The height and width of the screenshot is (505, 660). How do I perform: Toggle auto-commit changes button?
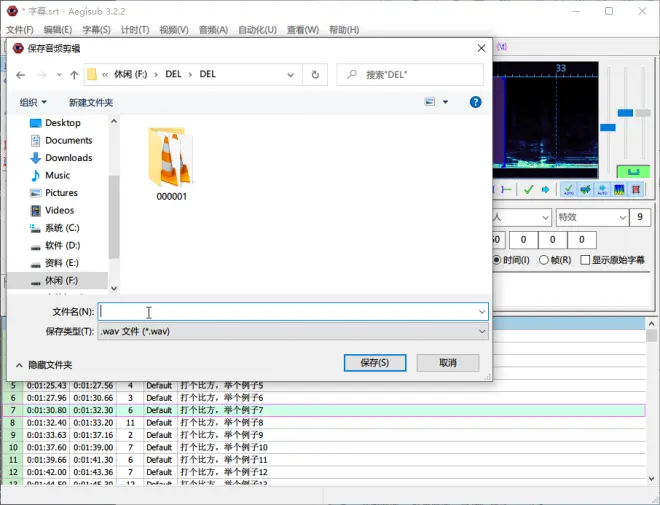pos(569,190)
